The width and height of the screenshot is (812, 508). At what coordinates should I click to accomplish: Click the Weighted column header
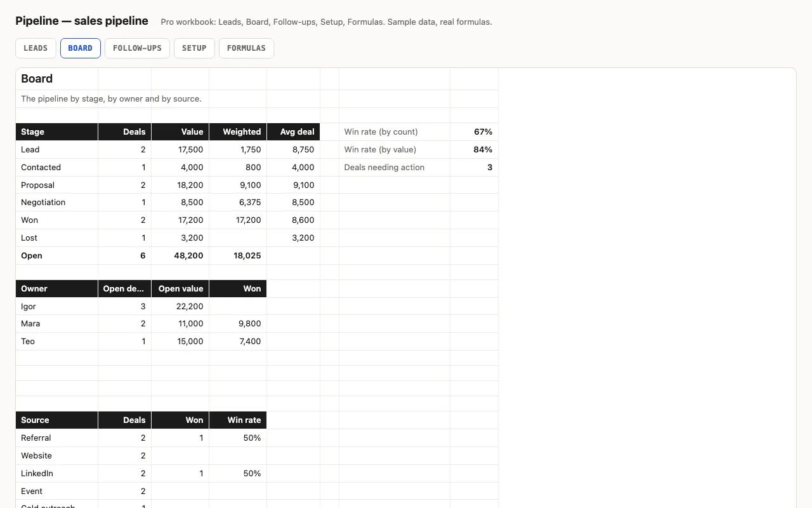(x=238, y=132)
